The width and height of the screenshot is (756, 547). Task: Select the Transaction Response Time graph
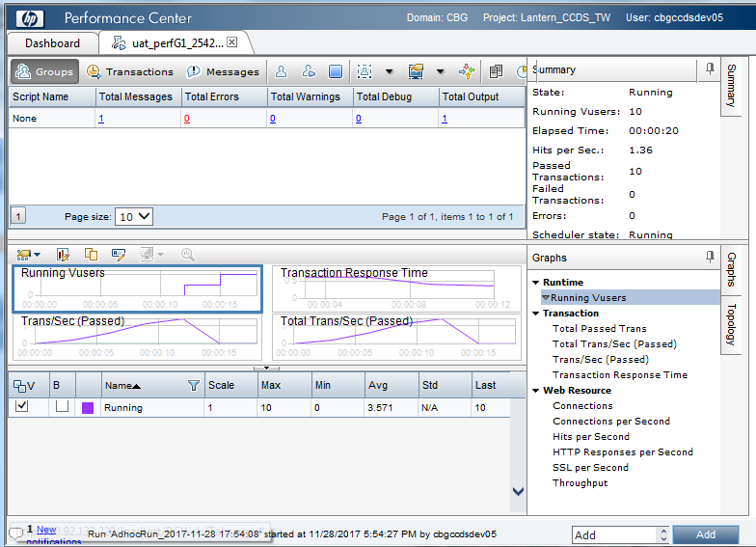pos(397,288)
